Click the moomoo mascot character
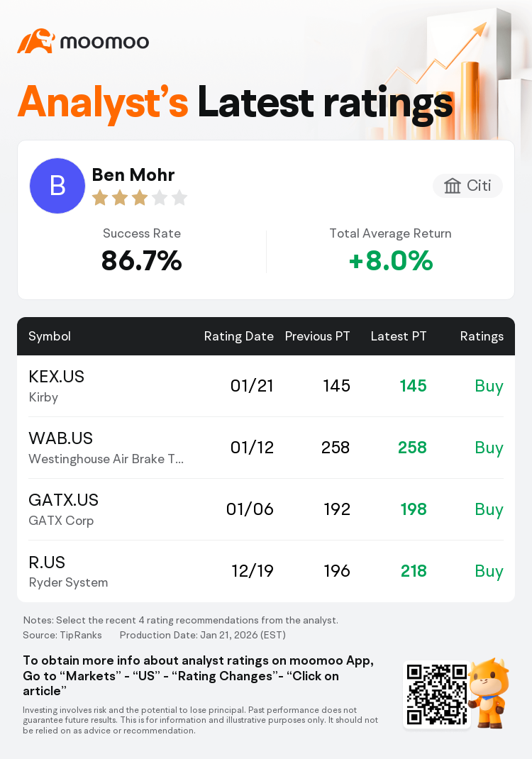Viewport: 532px width, 759px height. [489, 693]
